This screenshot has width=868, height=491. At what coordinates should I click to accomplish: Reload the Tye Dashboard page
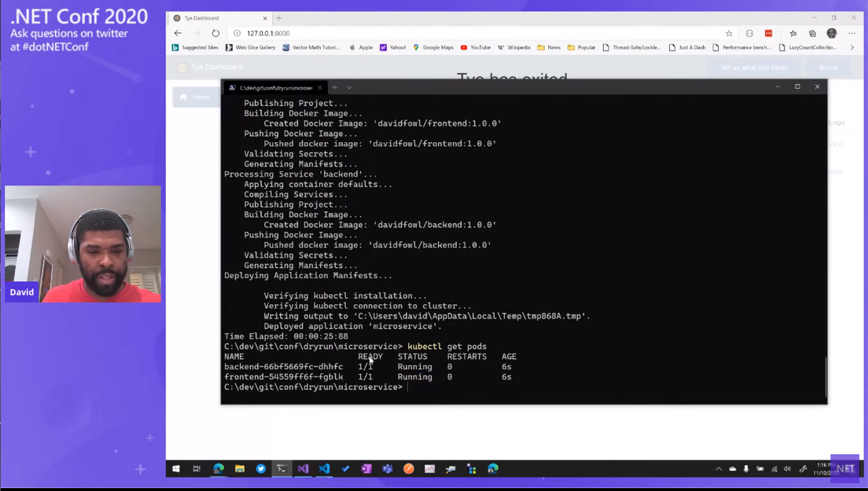(x=215, y=33)
